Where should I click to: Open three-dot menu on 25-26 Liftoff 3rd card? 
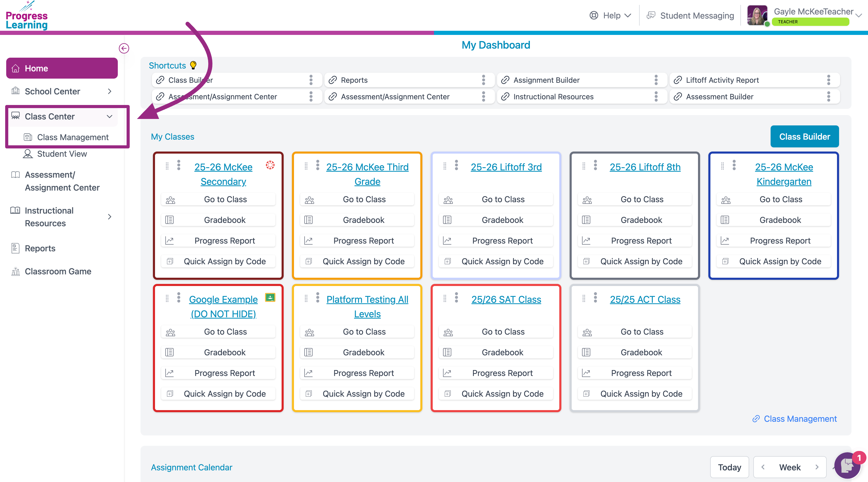456,165
